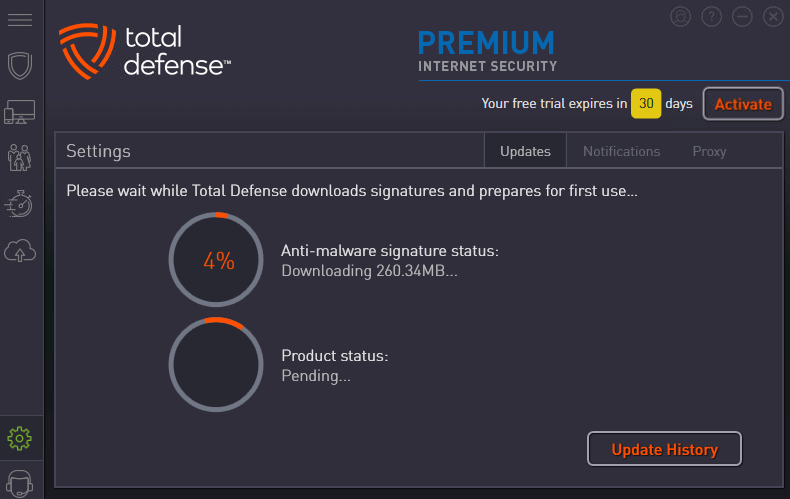Screen dimensions: 790x499
Task: Switch to the Updates tab
Action: click(x=525, y=151)
